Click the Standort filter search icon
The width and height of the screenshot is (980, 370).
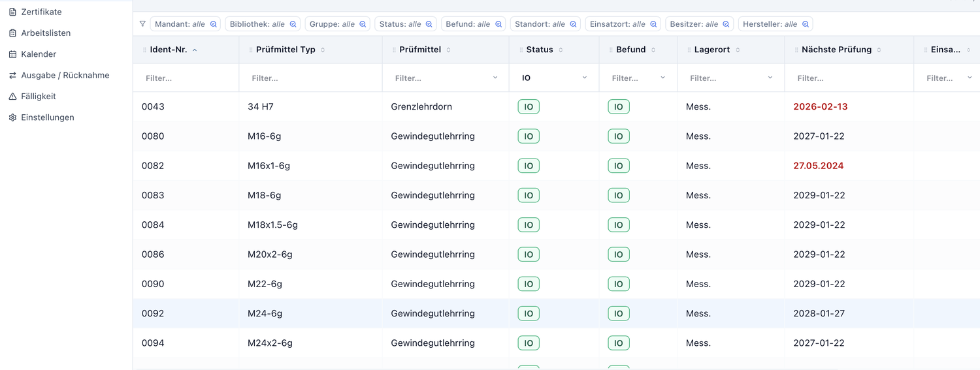[573, 24]
